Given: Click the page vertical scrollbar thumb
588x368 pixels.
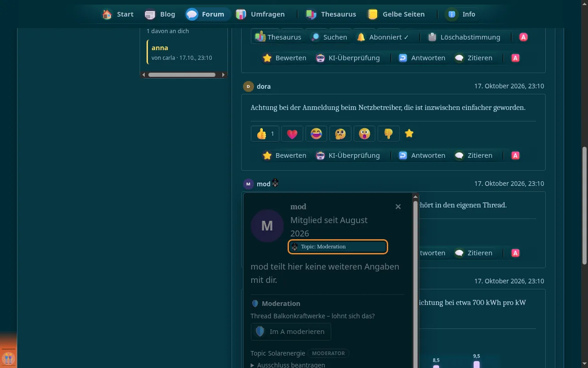Looking at the screenshot, I should pos(584,206).
